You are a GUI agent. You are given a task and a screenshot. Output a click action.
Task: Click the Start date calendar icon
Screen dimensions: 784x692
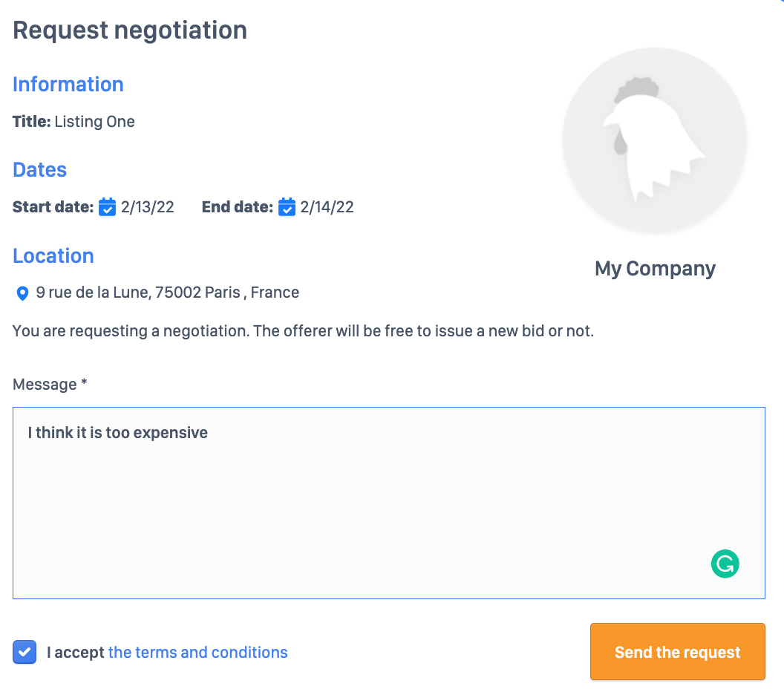pyautogui.click(x=107, y=207)
